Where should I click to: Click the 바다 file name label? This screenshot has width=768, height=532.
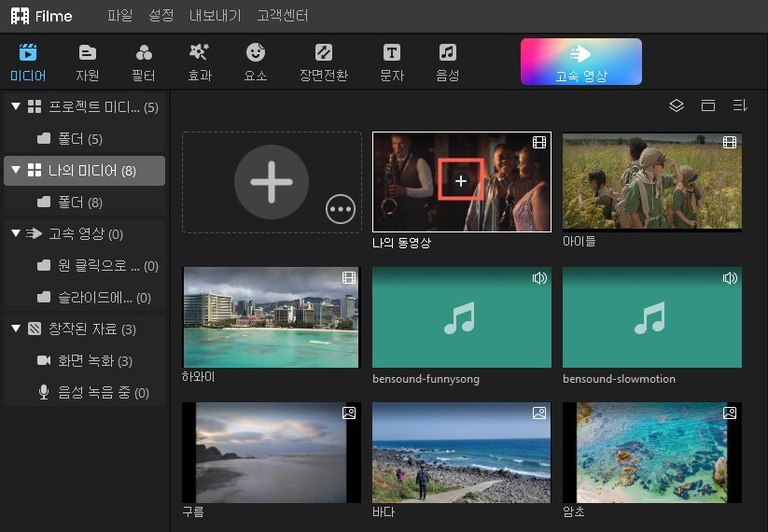(x=384, y=511)
